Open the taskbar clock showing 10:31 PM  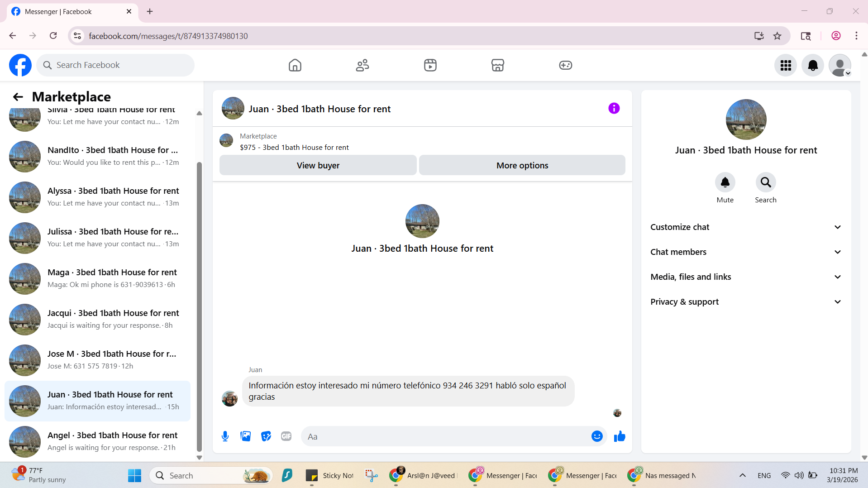point(842,475)
